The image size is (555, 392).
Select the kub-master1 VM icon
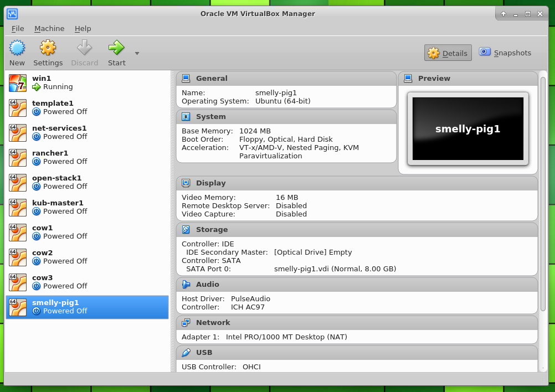click(x=18, y=208)
